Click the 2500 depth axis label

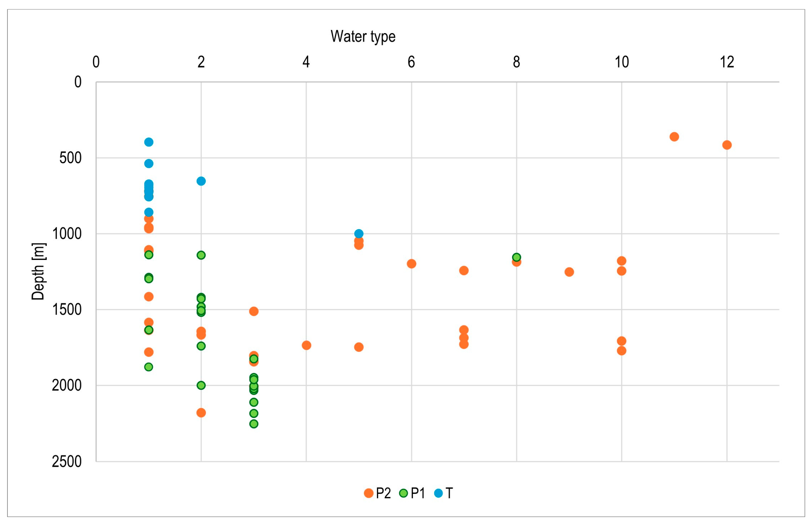tap(67, 461)
